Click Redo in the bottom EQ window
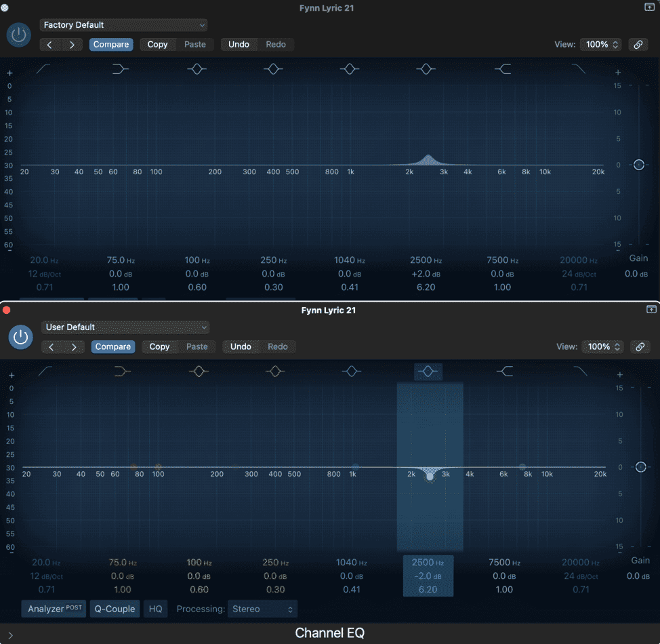The width and height of the screenshot is (660, 644). click(278, 347)
